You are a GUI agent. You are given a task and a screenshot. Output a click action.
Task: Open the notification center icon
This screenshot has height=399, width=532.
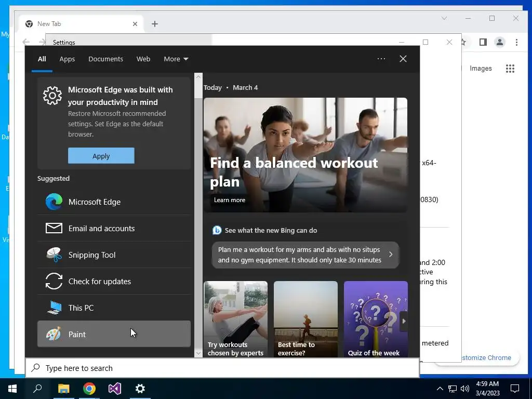[x=515, y=389]
